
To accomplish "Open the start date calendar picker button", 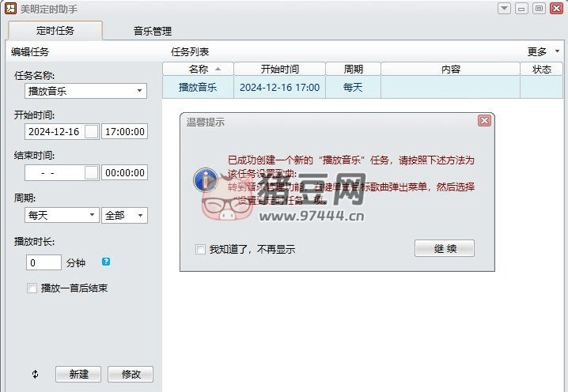I will click(x=92, y=131).
